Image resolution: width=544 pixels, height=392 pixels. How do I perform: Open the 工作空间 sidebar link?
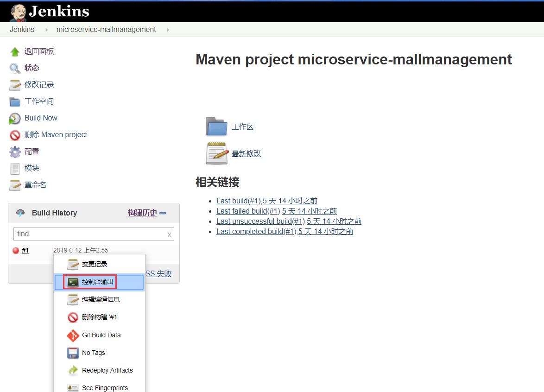pos(39,101)
